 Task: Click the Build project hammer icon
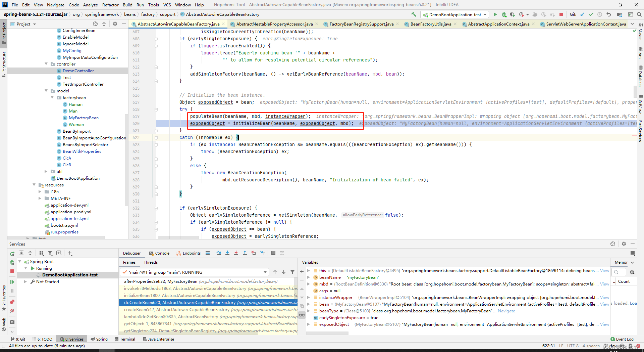coord(414,14)
